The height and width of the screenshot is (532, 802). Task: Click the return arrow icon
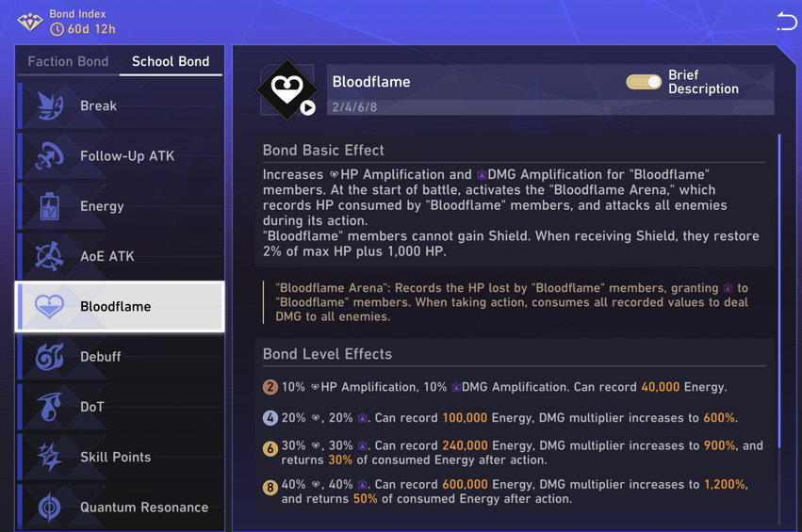pos(786,22)
